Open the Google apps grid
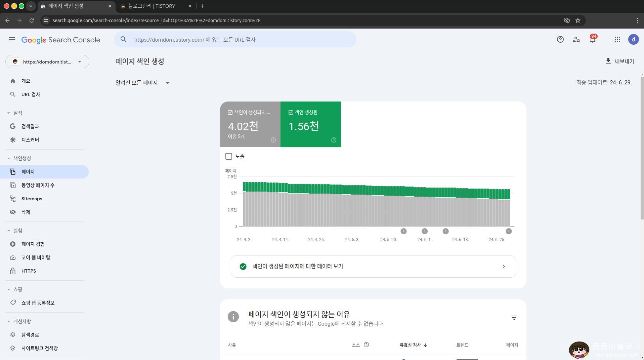Viewport: 644px width, 360px height. click(617, 40)
